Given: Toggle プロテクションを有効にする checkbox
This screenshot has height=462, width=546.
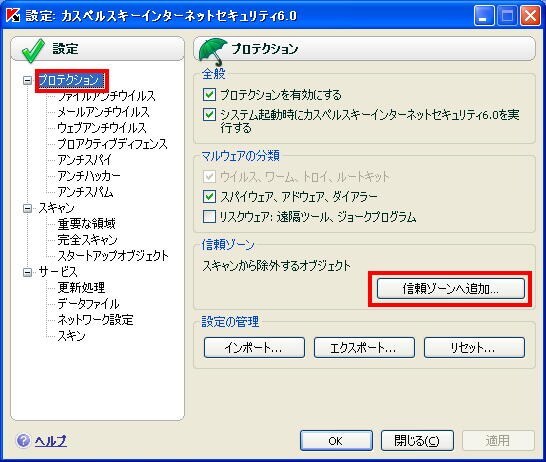Looking at the screenshot, I should (209, 94).
